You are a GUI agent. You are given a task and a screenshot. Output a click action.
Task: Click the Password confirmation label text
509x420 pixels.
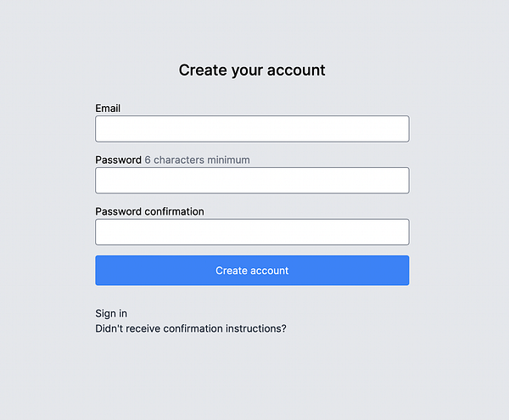point(149,211)
